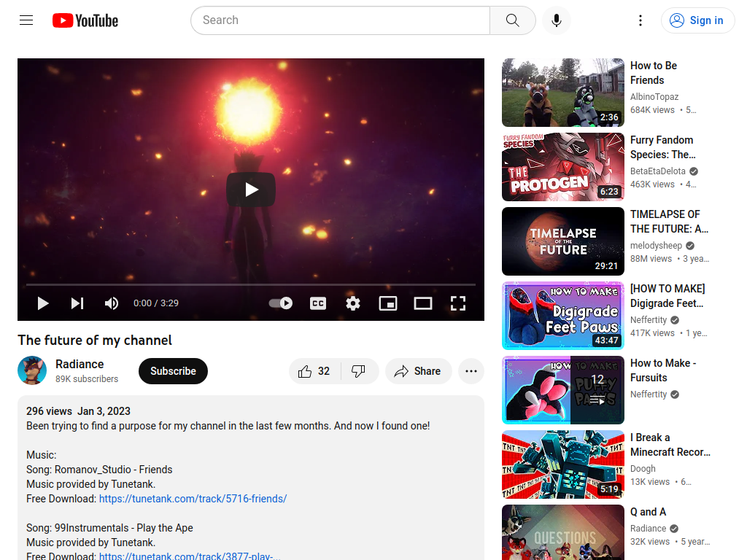Click the '296 views Jan 3, 2023' line
This screenshot has height=560, width=747.
[78, 411]
